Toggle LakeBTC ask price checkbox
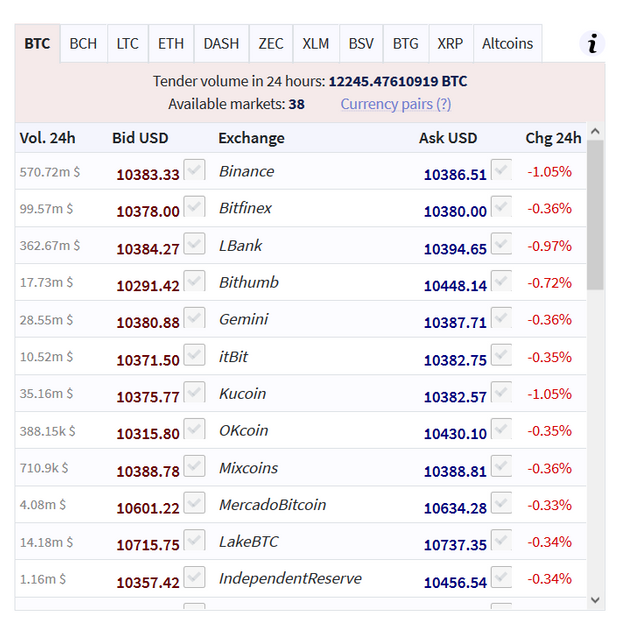The width and height of the screenshot is (640, 626). click(501, 540)
